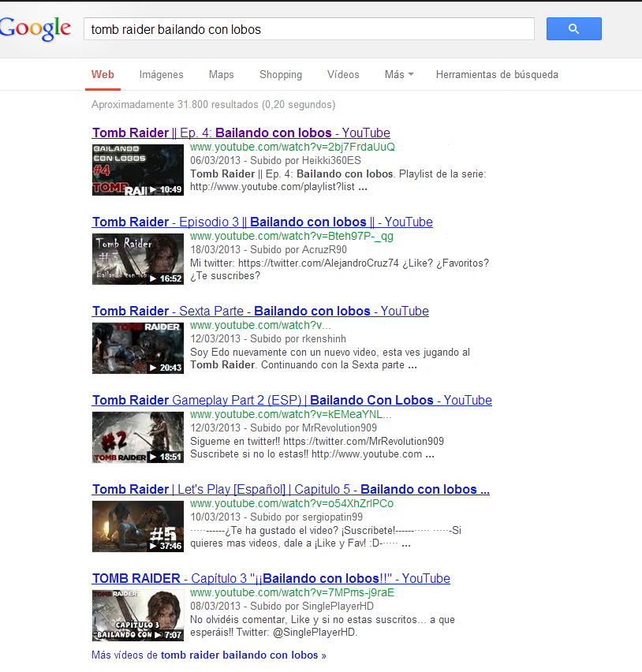
Task: Play the 18:51 Tomb Raider #2 thumbnail
Action: click(x=138, y=437)
